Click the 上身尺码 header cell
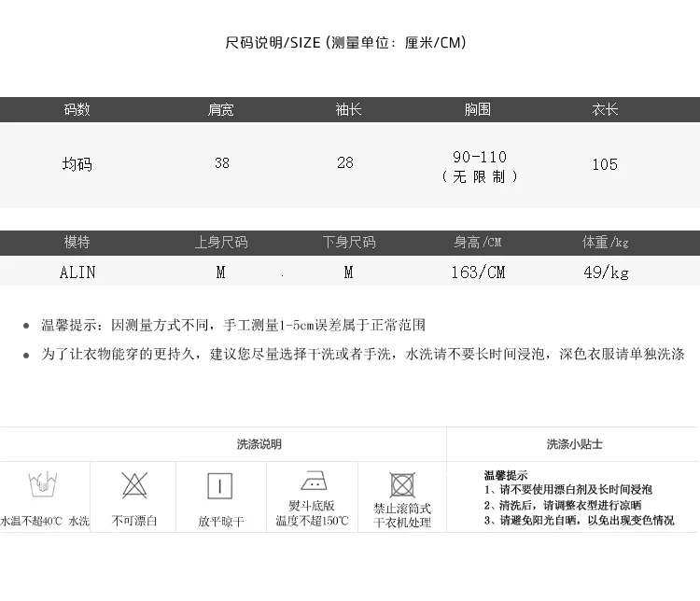The image size is (700, 601). tap(221, 242)
